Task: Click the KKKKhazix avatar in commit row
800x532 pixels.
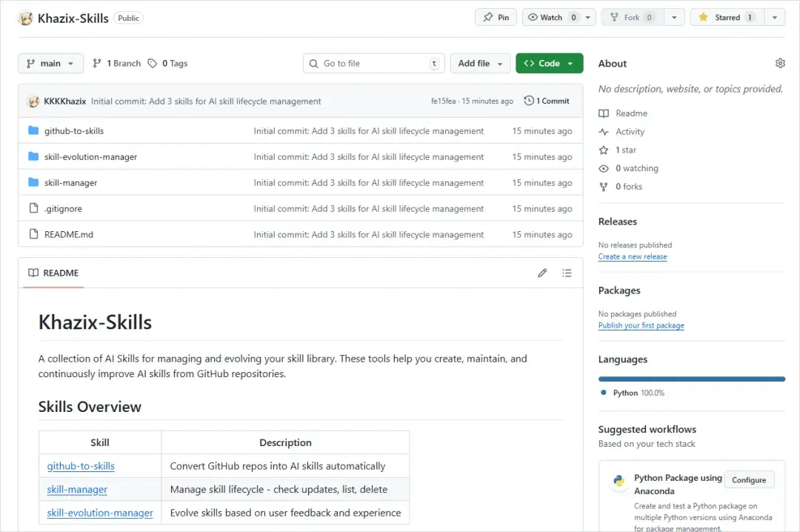Action: [x=33, y=101]
